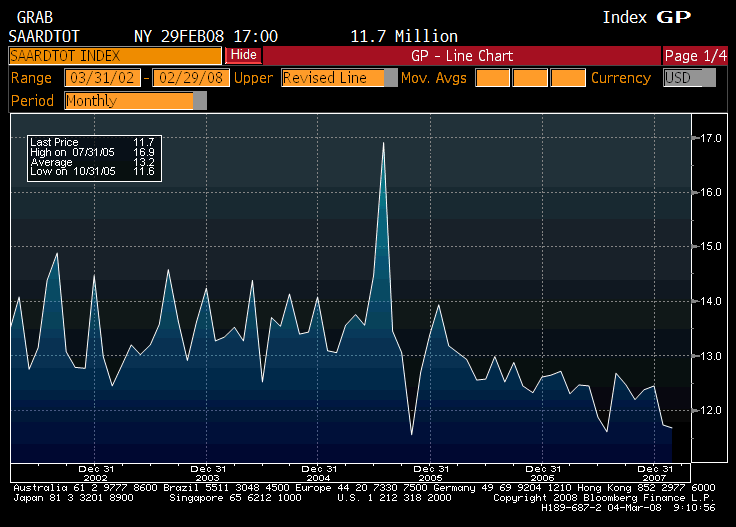Viewport: 736px width, 527px height.
Task: Click the Page 1/4 indicator
Action: (x=695, y=56)
